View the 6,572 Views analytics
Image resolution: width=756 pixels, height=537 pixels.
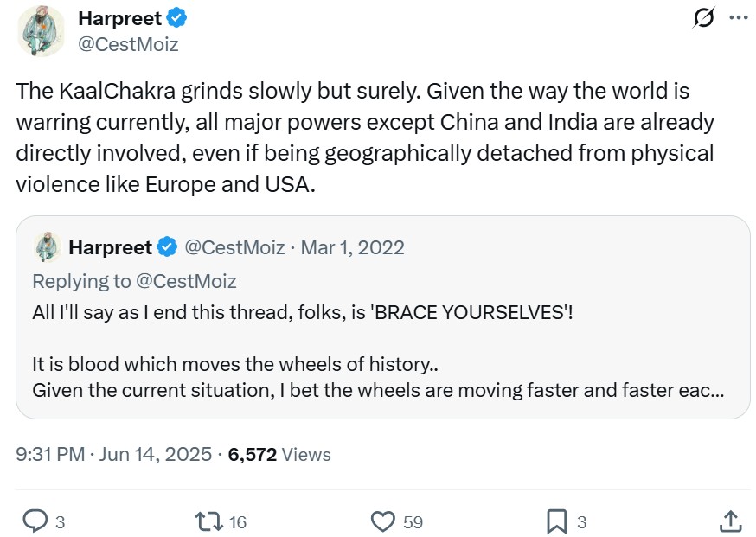click(279, 454)
